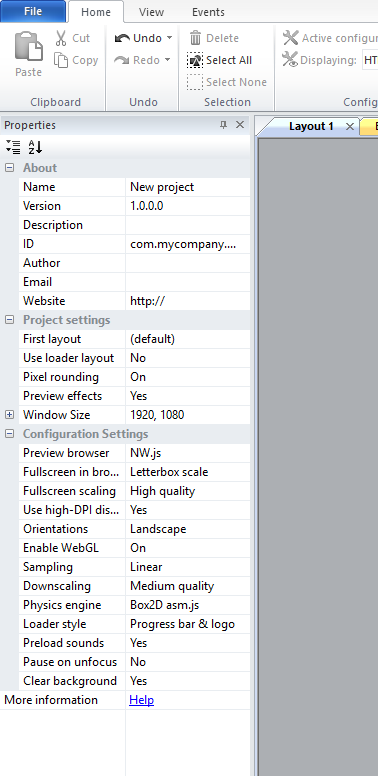Click the Paste clipboard icon

[x=28, y=46]
